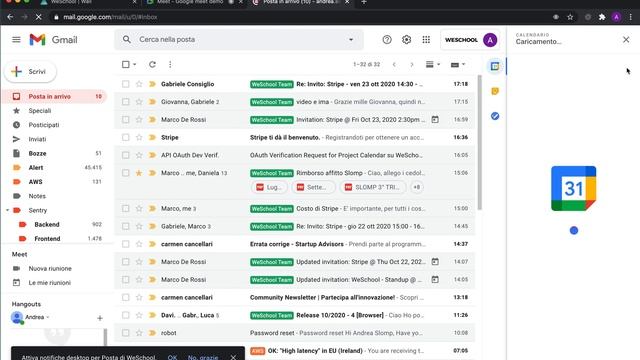Open the select-all dropdown arrow
This screenshot has width=640, height=360.
click(x=134, y=64)
